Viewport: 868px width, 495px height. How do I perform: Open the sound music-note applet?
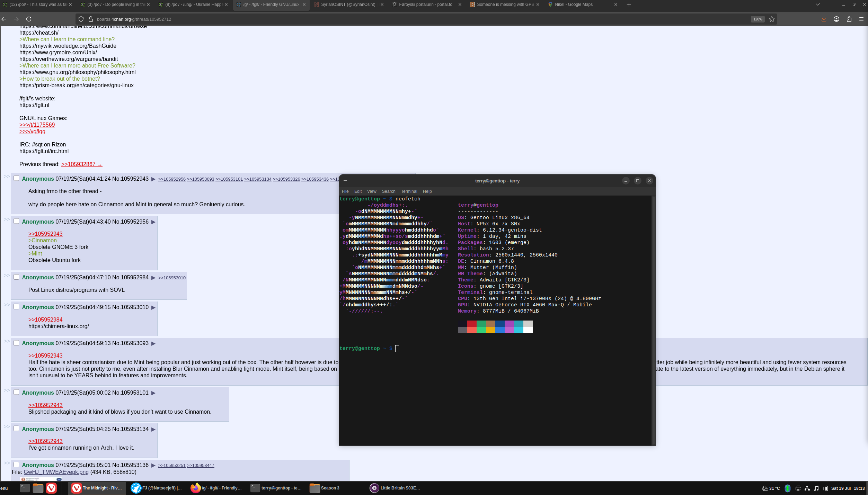[816, 488]
